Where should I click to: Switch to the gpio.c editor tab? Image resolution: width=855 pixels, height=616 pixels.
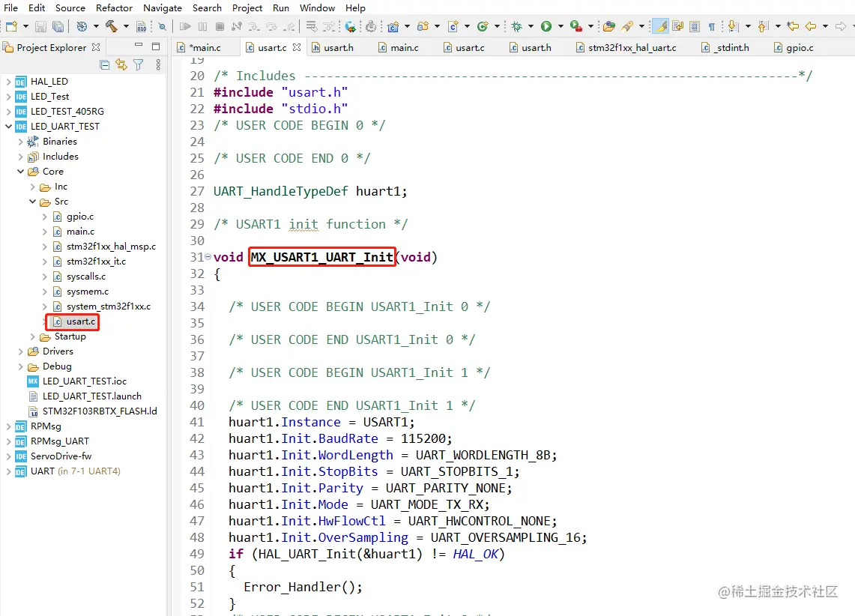click(x=794, y=47)
